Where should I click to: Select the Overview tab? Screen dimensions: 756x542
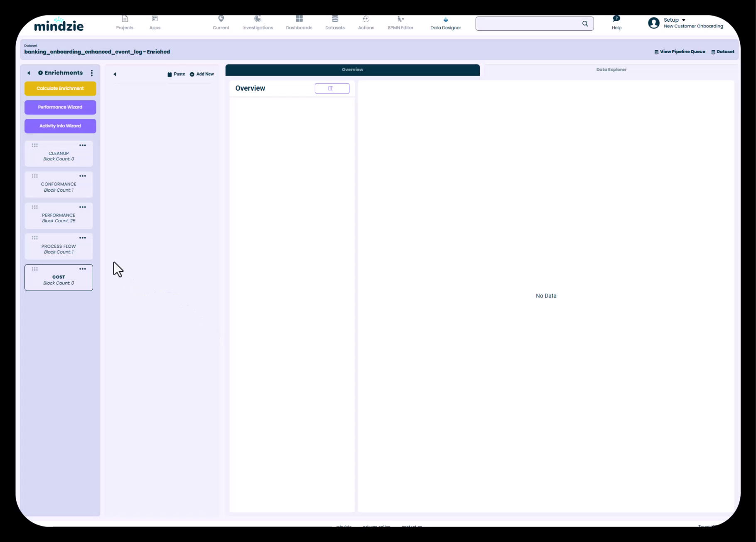pyautogui.click(x=352, y=70)
